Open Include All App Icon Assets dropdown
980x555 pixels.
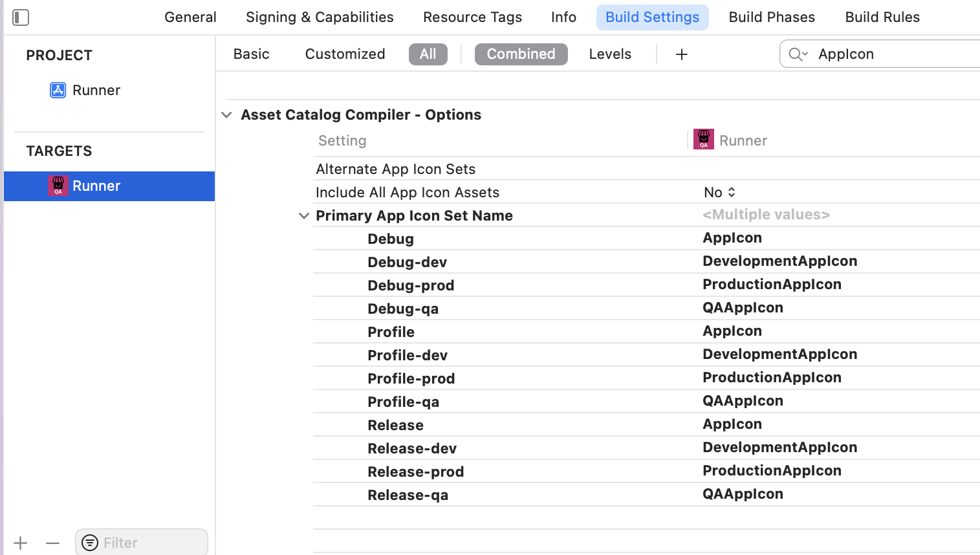point(719,193)
